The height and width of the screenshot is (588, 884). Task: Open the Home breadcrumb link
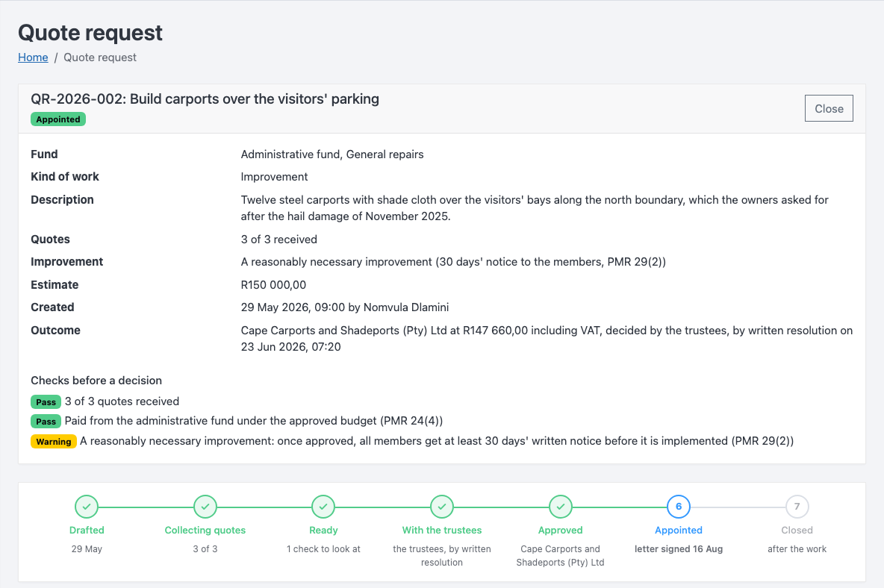pyautogui.click(x=33, y=57)
